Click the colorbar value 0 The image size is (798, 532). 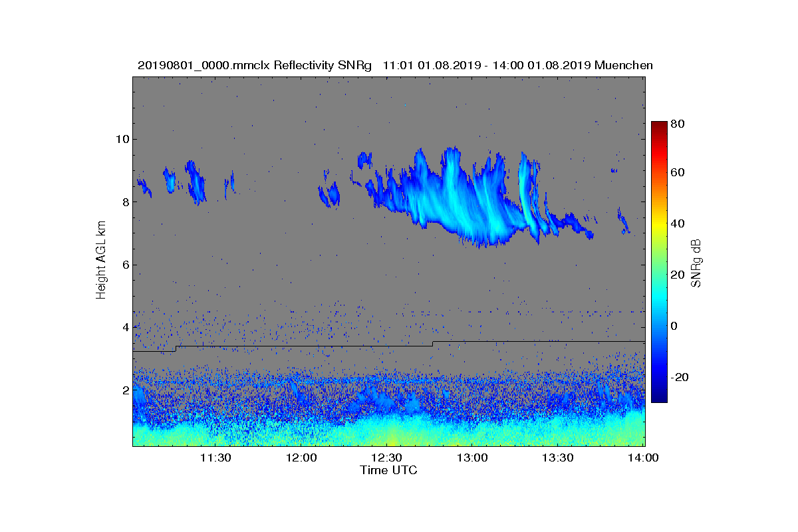tap(675, 326)
